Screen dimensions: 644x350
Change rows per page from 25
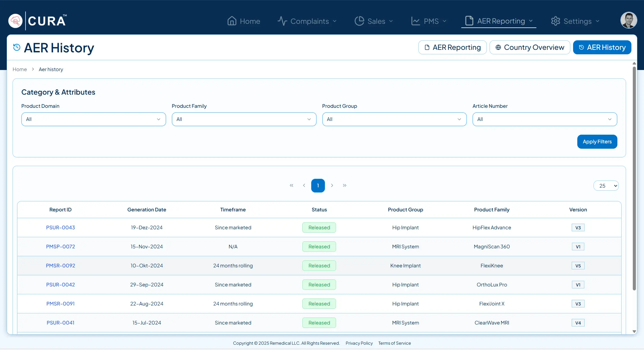606,186
